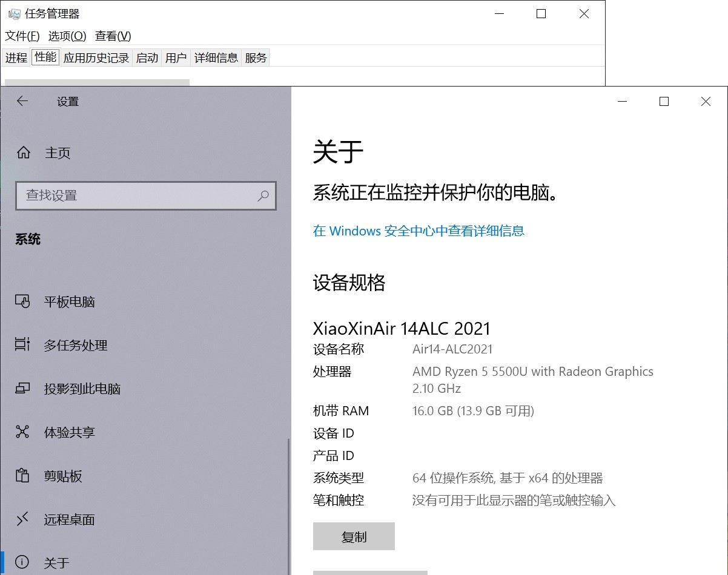Image resolution: width=728 pixels, height=575 pixels.
Task: Select the 剪贴板 clipboard icon
Action: tap(22, 476)
